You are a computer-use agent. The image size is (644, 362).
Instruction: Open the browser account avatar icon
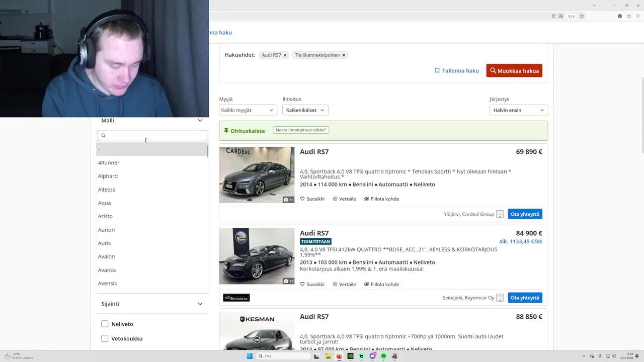click(620, 16)
